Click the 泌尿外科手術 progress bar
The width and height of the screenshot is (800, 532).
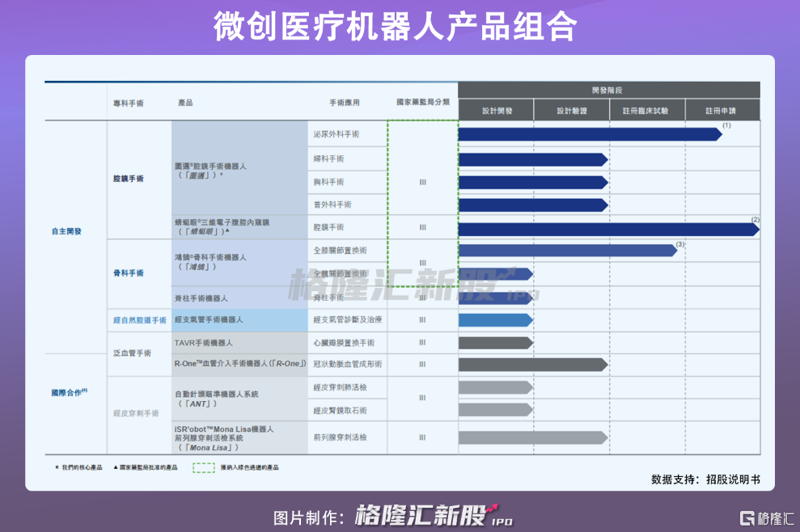coord(590,134)
